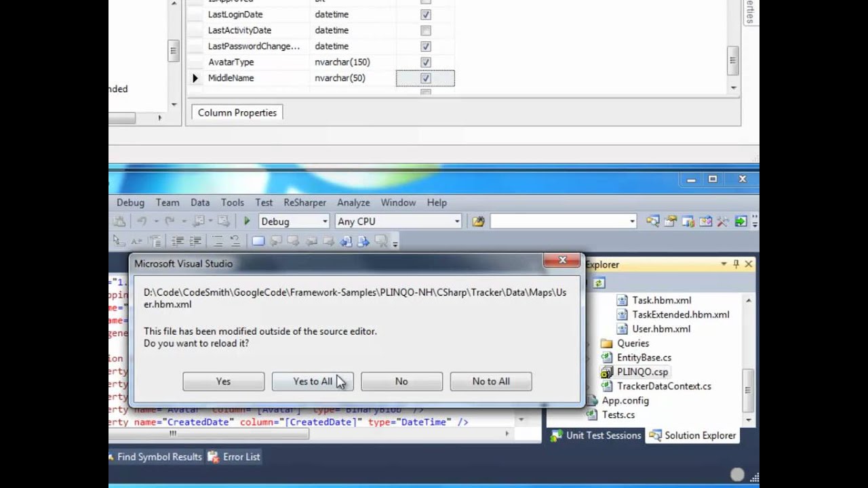
Task: Click the Toolbox wrench-and-hammer toolbar icon
Action: (x=723, y=221)
